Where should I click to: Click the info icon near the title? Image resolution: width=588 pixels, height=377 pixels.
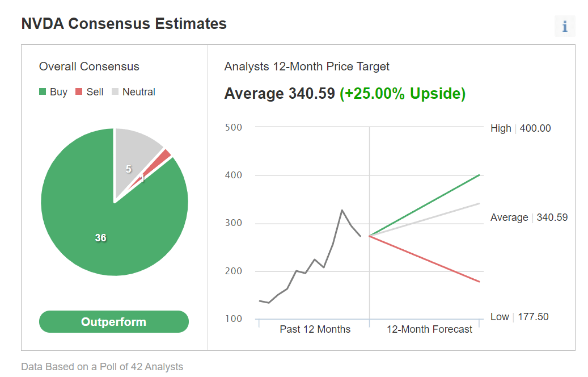coord(564,26)
